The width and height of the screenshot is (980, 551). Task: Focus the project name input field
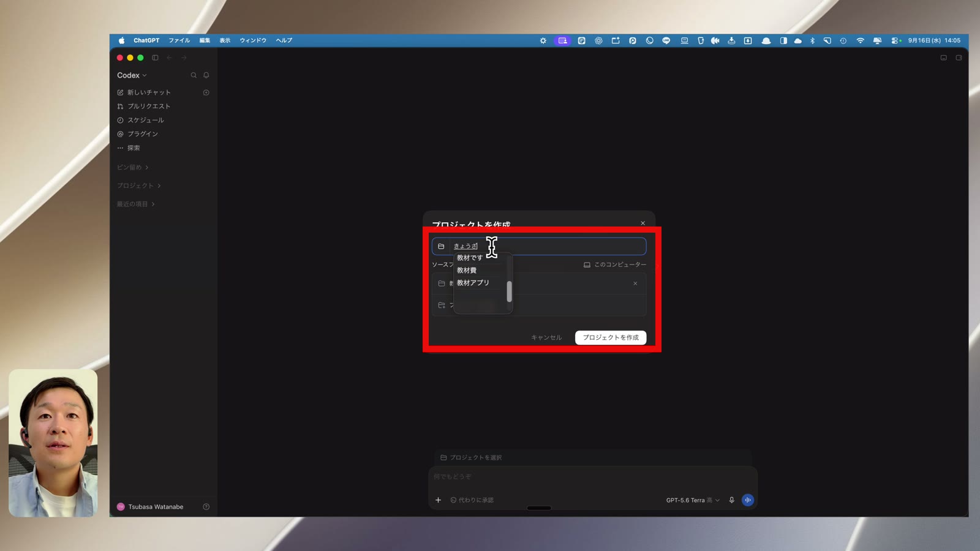[539, 246]
